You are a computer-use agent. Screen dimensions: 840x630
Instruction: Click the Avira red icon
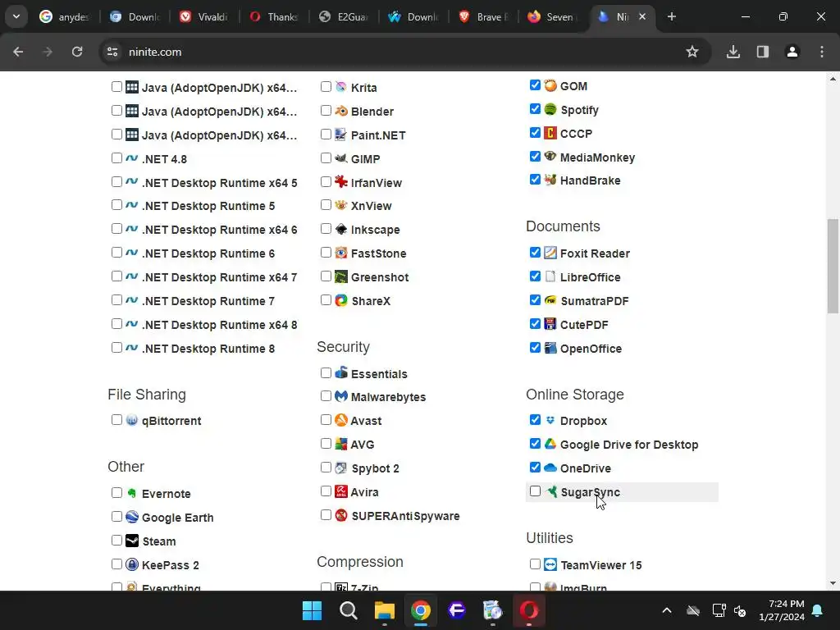point(341,491)
